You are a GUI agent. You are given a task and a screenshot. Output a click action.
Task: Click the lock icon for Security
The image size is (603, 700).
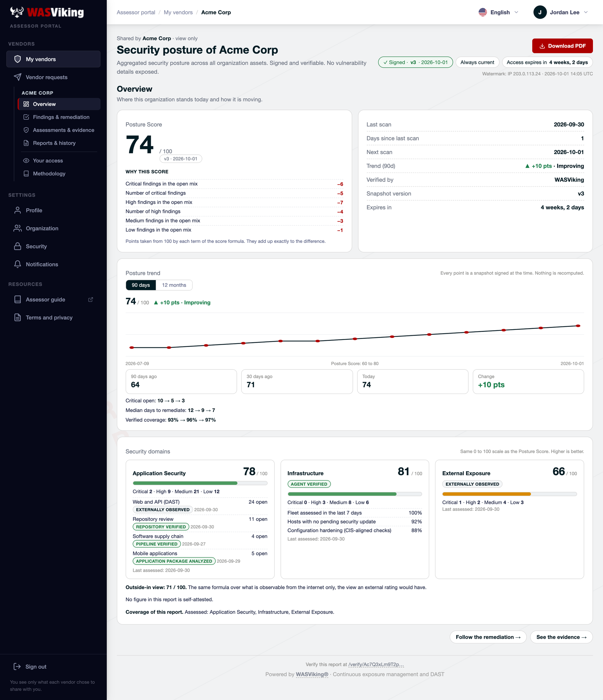tap(17, 246)
